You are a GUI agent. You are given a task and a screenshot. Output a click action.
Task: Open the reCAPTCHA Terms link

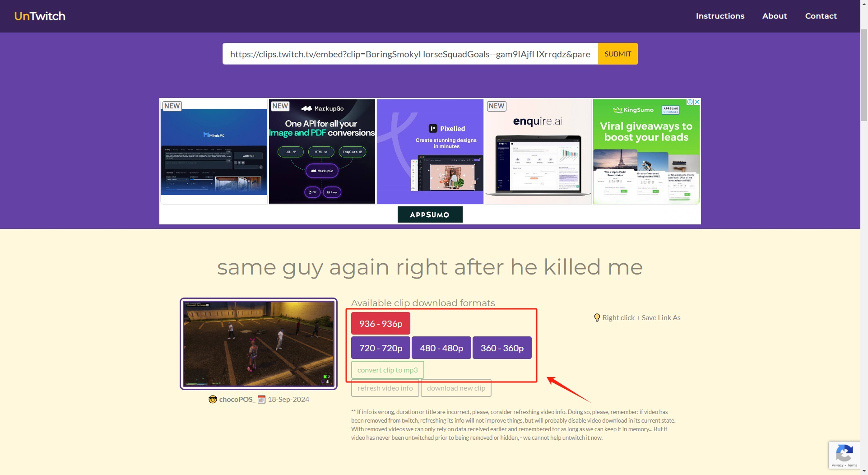(x=852, y=465)
